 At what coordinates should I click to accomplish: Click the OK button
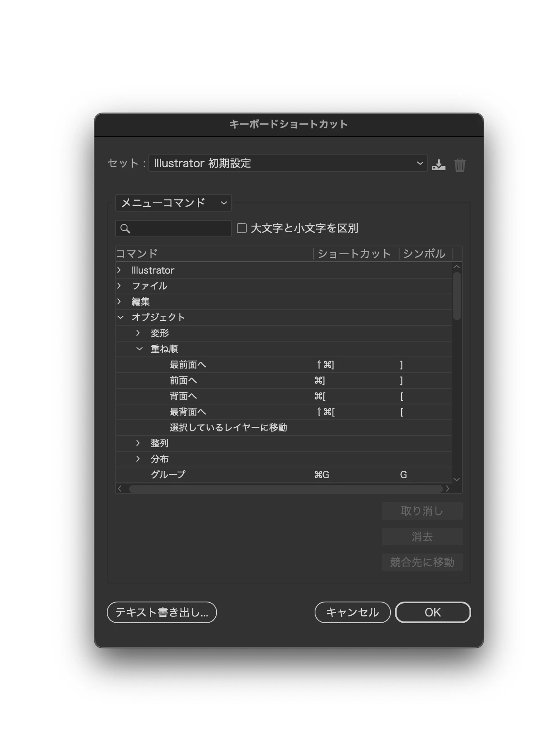433,612
